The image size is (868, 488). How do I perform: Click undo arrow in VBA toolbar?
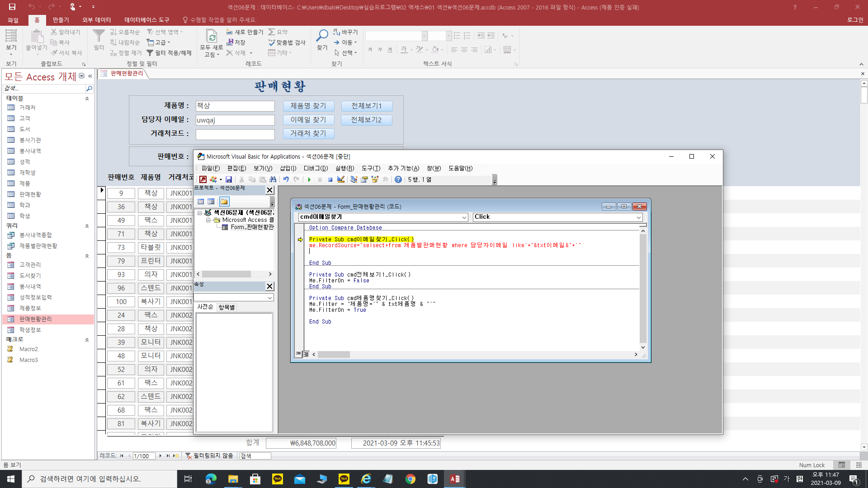[286, 179]
